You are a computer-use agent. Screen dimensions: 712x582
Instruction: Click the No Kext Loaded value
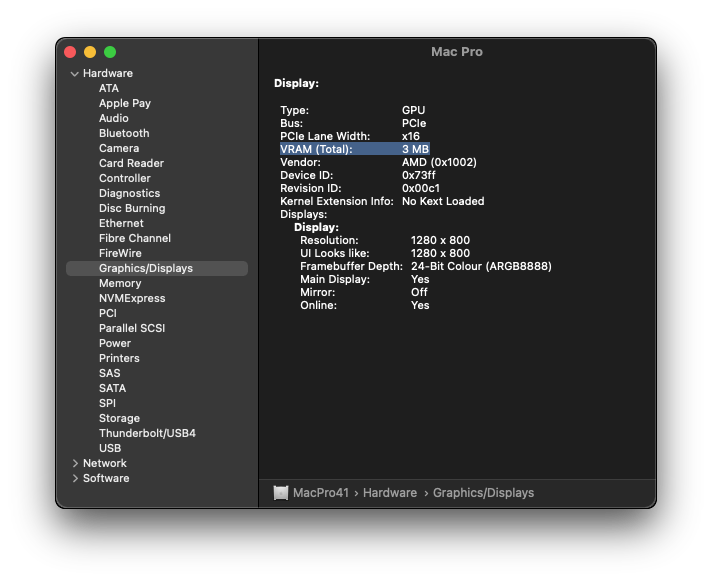pyautogui.click(x=443, y=201)
